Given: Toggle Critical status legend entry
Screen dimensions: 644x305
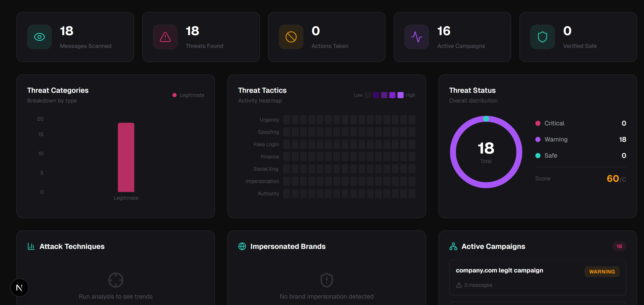Looking at the screenshot, I should (554, 123).
